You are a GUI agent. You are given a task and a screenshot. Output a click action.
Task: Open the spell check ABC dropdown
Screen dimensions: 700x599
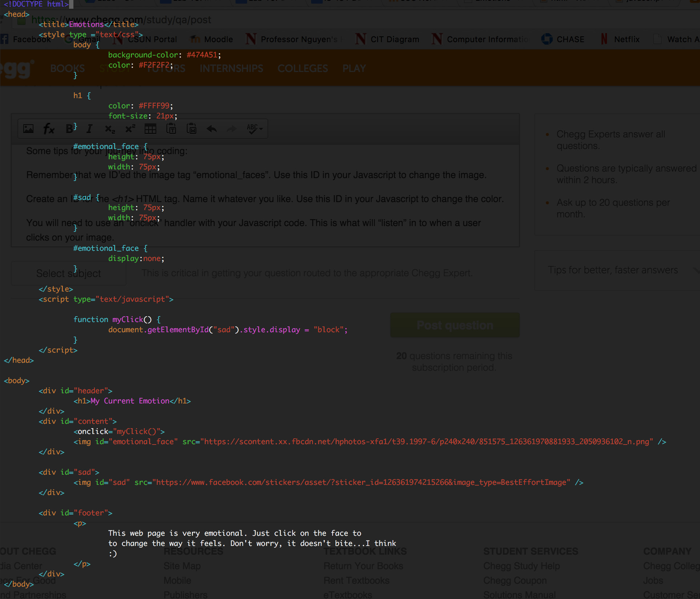point(254,129)
